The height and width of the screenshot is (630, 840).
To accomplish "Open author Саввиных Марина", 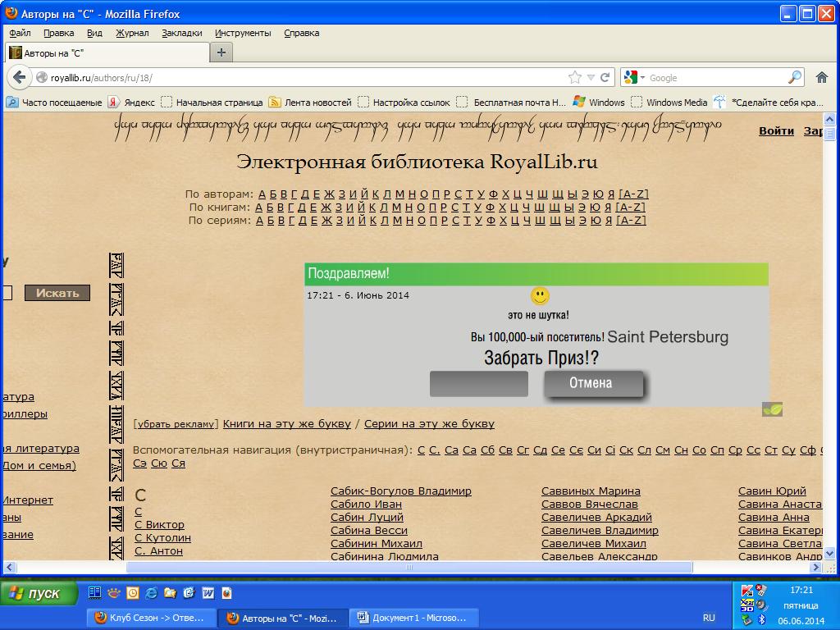I will coord(591,491).
